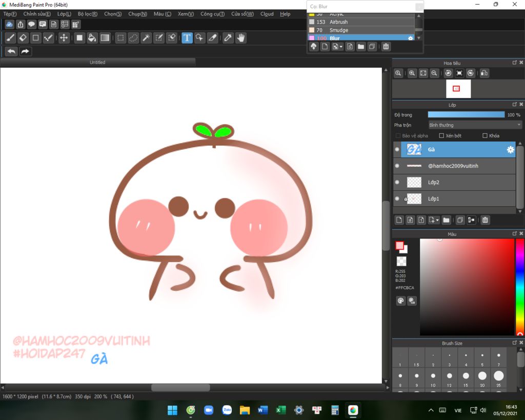This screenshot has width=525, height=420.
Task: Select the Smudge brush
Action: point(361,30)
